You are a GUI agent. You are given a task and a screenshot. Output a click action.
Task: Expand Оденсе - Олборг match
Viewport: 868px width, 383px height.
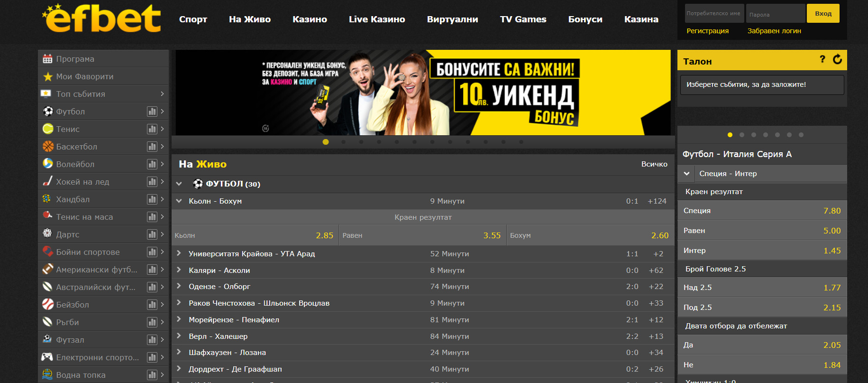(x=179, y=286)
